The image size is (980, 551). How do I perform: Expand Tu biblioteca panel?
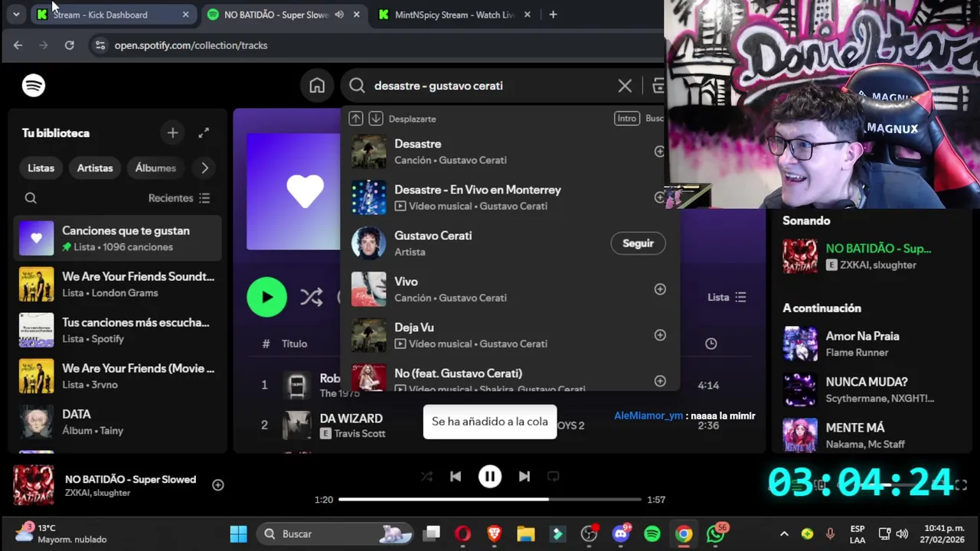pos(204,133)
